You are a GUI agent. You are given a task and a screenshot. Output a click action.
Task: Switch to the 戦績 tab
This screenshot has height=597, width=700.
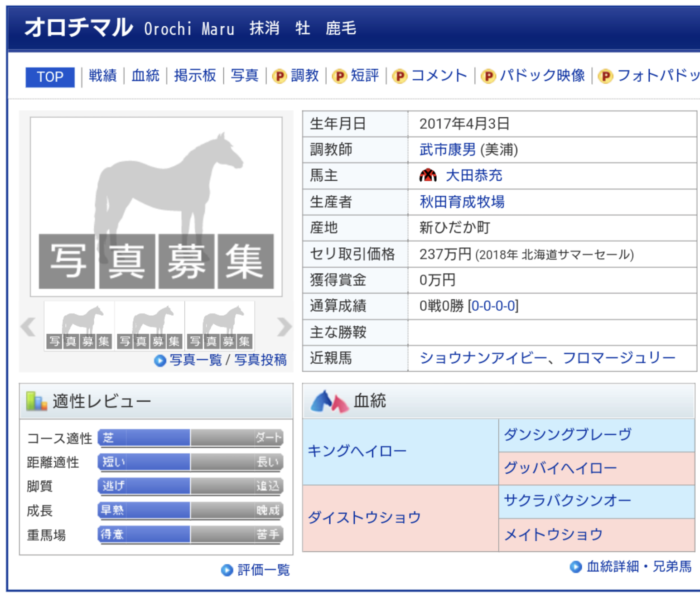tap(102, 76)
